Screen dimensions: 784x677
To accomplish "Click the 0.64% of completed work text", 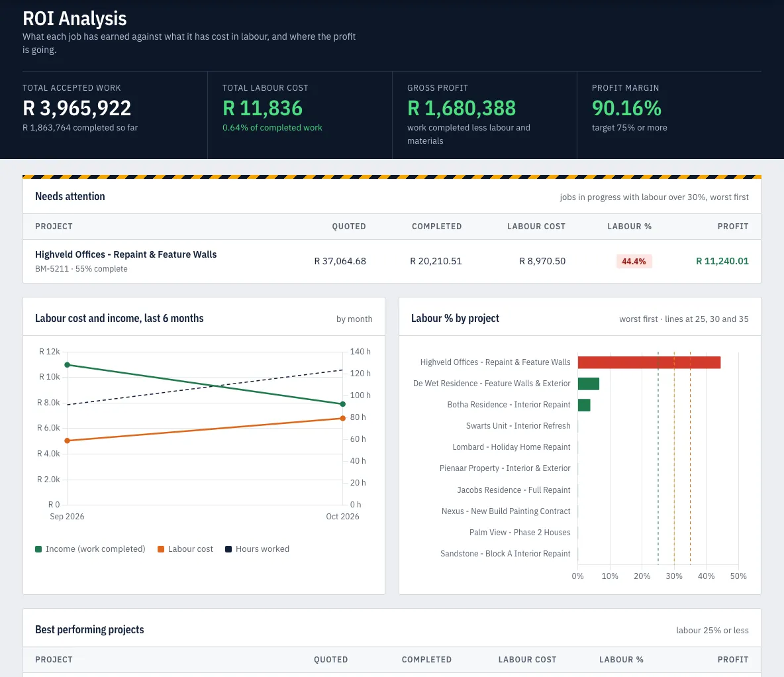I will [x=273, y=128].
